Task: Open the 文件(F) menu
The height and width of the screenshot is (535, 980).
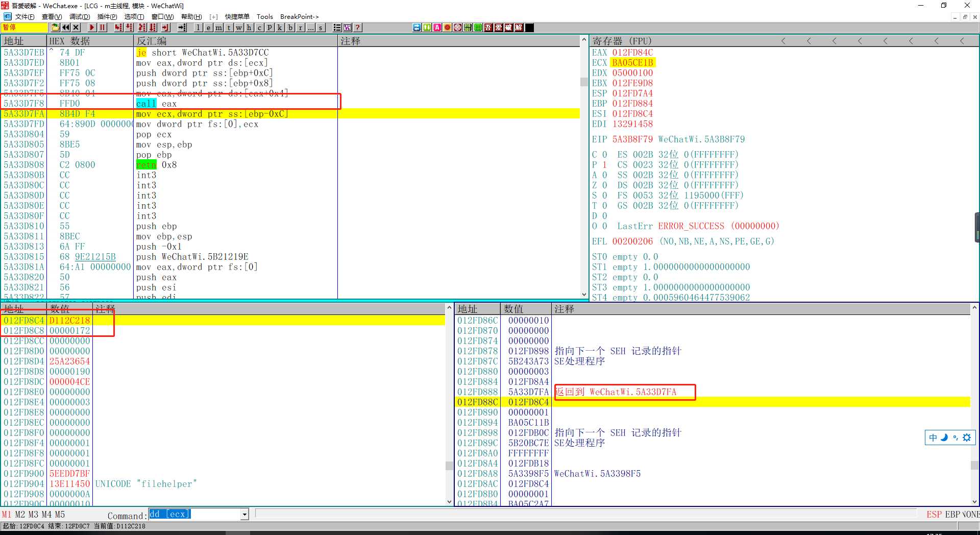Action: [24, 17]
